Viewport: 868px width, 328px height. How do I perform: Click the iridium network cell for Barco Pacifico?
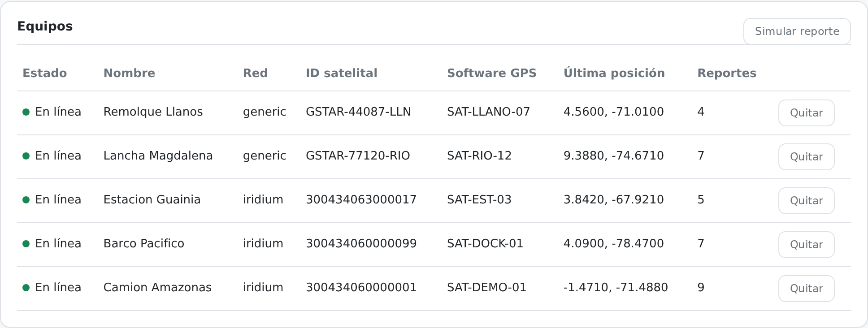coord(263,244)
